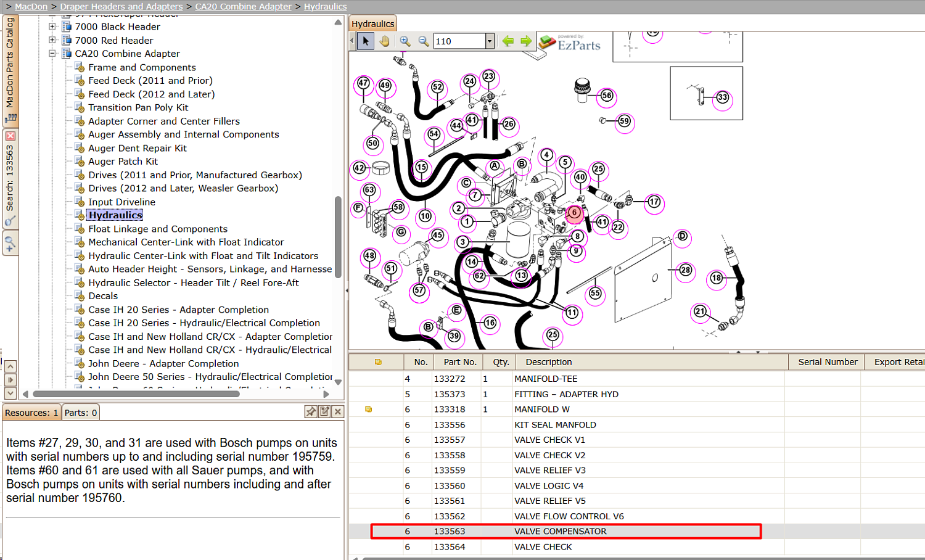Expand the 7000 Black Header node
The height and width of the screenshot is (560, 925).
click(x=52, y=27)
